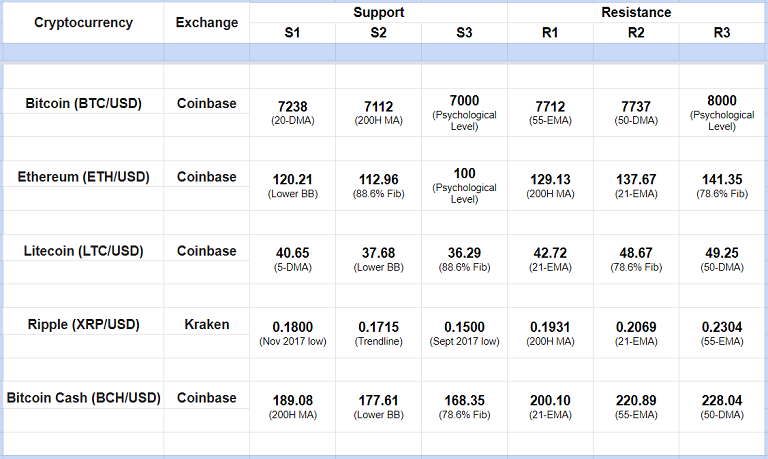Select the S1 column header
This screenshot has height=459, width=768.
point(292,33)
